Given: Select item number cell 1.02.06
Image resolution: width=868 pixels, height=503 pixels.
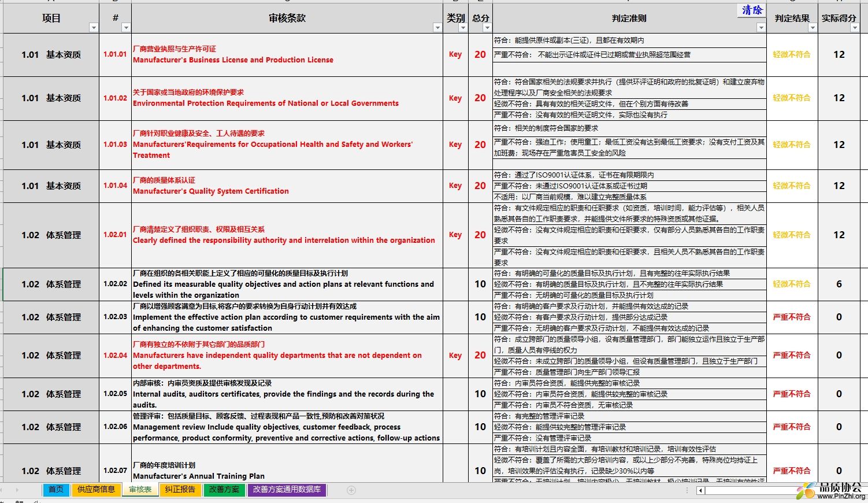Looking at the screenshot, I should coord(115,427).
